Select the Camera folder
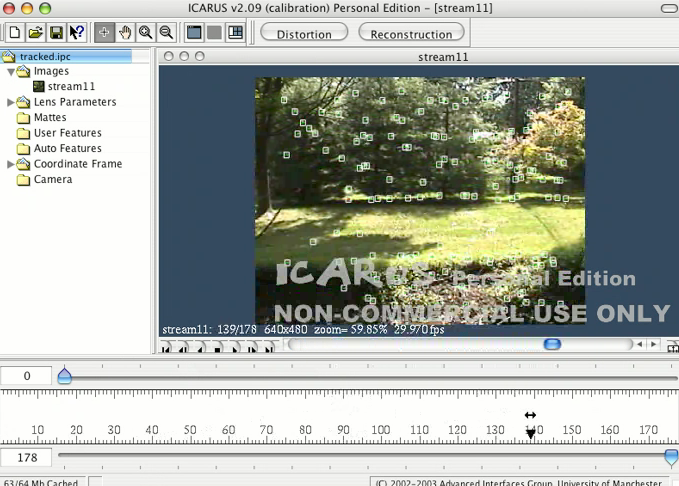This screenshot has height=486, width=679. click(x=53, y=179)
